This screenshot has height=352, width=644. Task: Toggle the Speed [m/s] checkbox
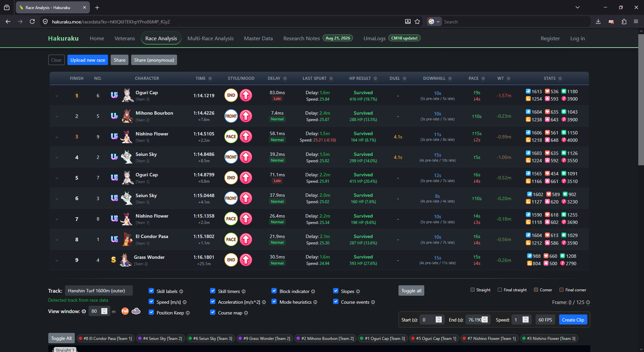[x=151, y=302]
